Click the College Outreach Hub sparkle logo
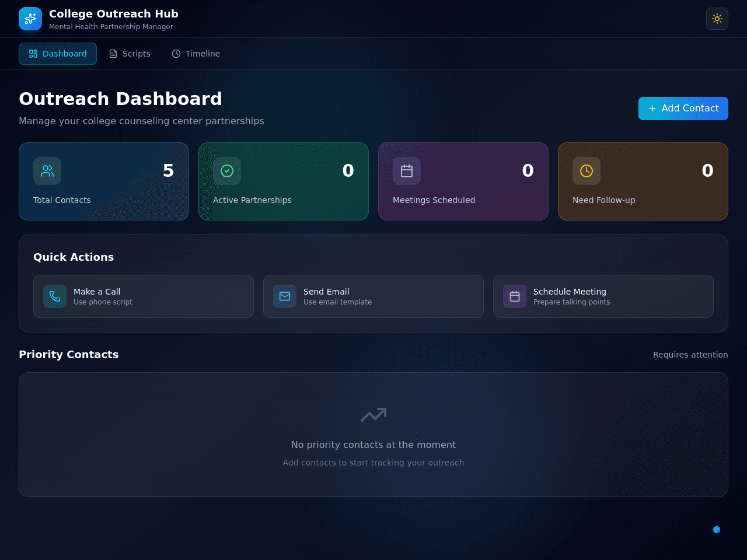Image resolution: width=747 pixels, height=560 pixels. (30, 19)
